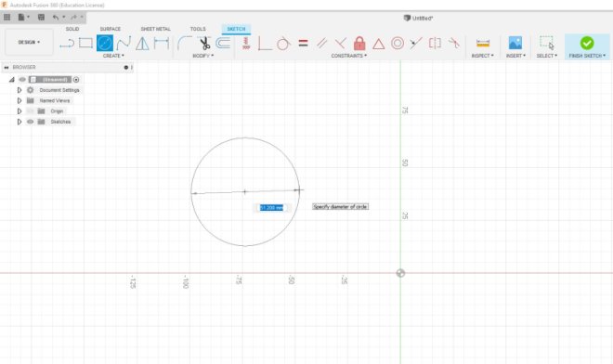
Task: Click the circle center point
Action: (x=244, y=191)
